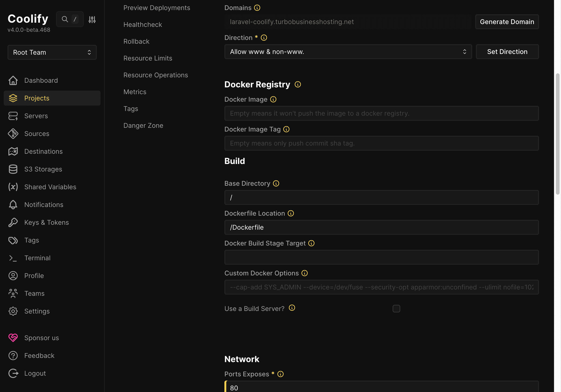The image size is (561, 392).
Task: Click the Docker Build Stage Target info icon
Action: point(311,243)
